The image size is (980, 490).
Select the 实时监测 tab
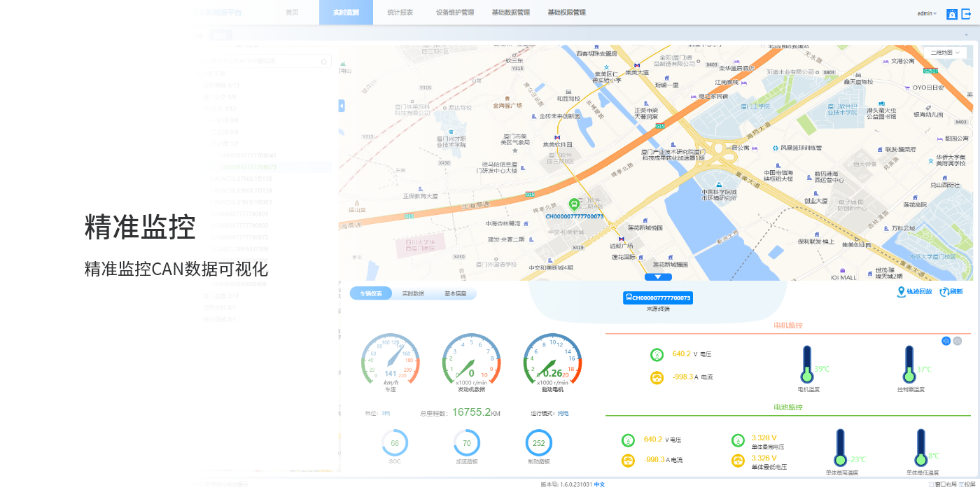click(x=346, y=13)
